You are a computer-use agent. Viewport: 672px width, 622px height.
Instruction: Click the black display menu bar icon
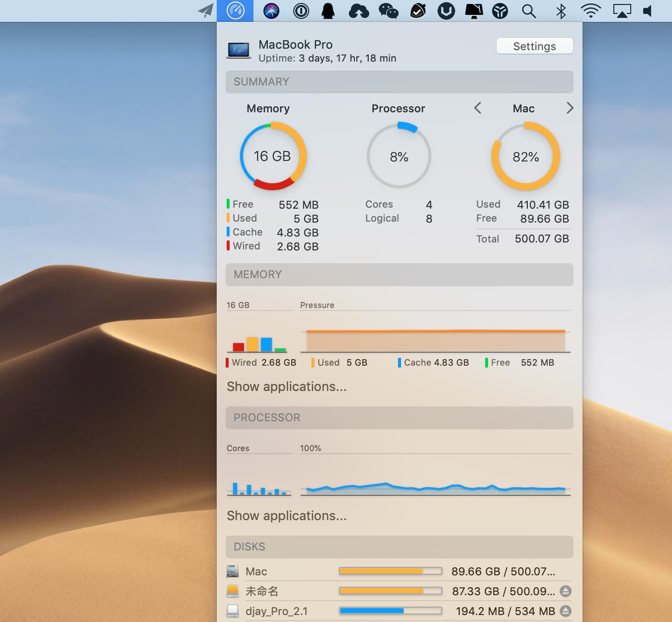474,11
